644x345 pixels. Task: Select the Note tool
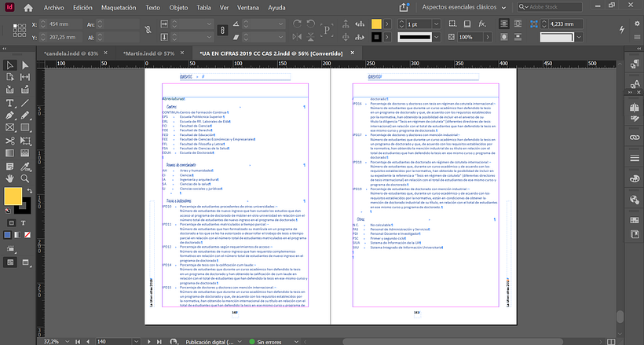coord(10,166)
